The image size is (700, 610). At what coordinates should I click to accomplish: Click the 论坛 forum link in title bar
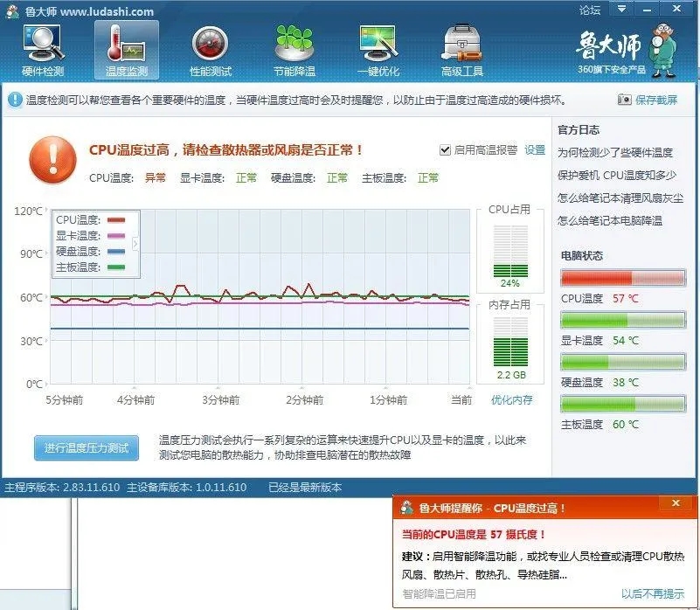coord(590,10)
